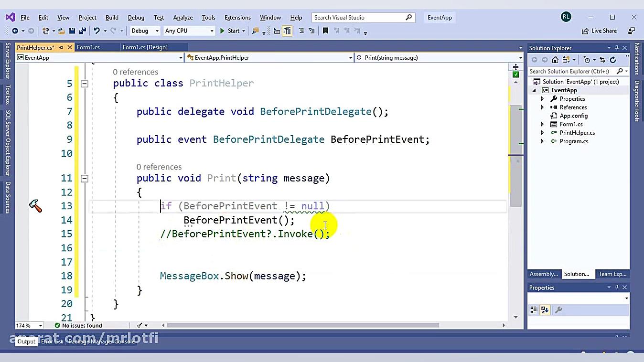
Task: Click the Search Visual Studio box
Action: pos(363,17)
